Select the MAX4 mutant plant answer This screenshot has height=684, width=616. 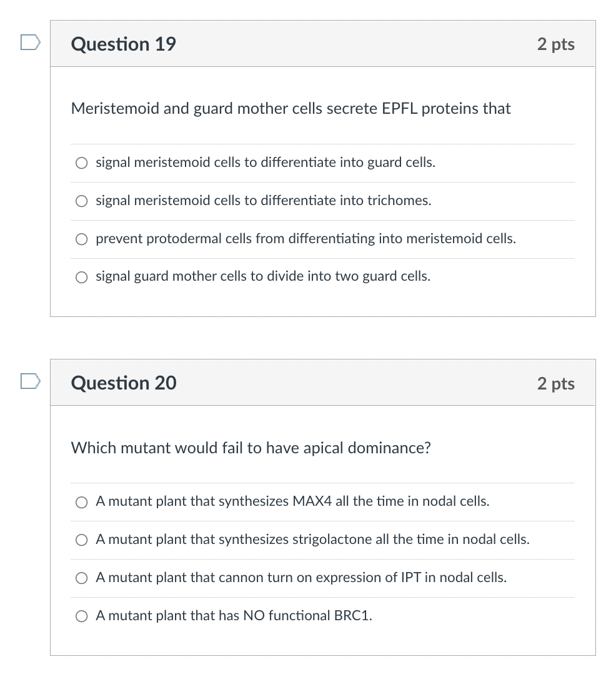pyautogui.click(x=81, y=503)
